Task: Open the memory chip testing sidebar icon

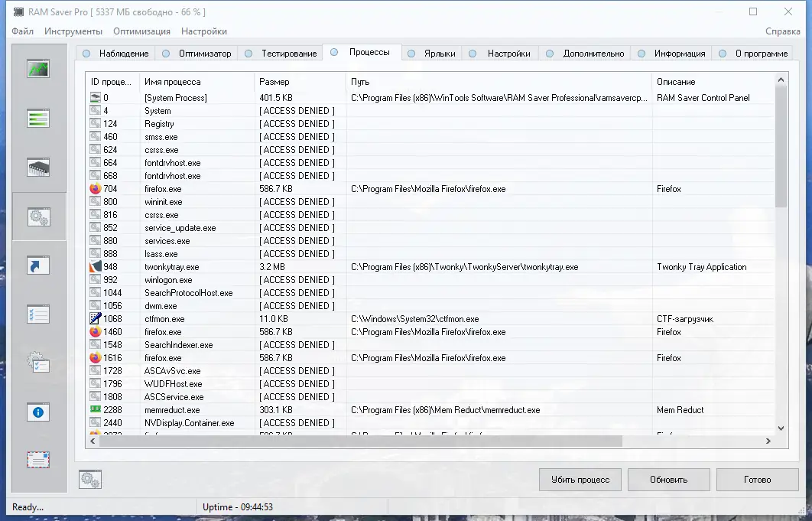Action: point(38,168)
